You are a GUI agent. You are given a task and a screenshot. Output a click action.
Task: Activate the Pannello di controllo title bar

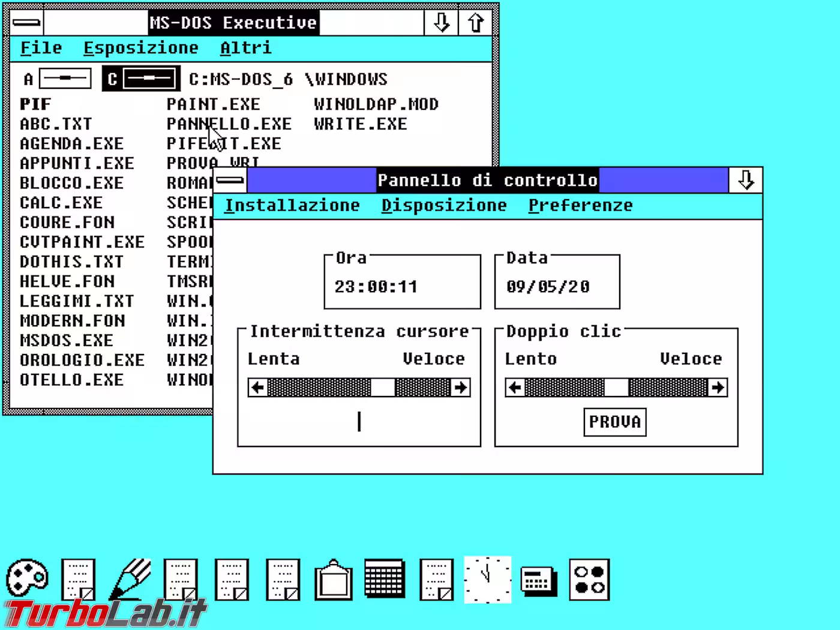point(487,180)
